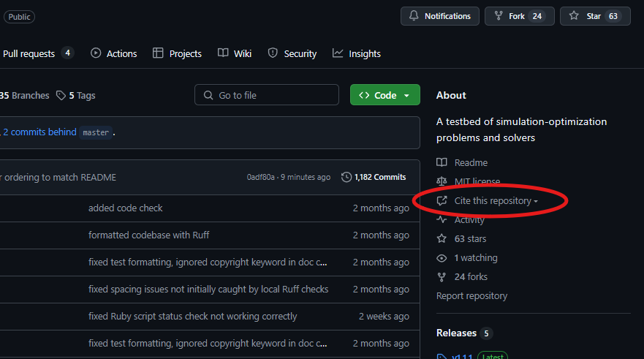Click the Insights graph icon

point(338,53)
